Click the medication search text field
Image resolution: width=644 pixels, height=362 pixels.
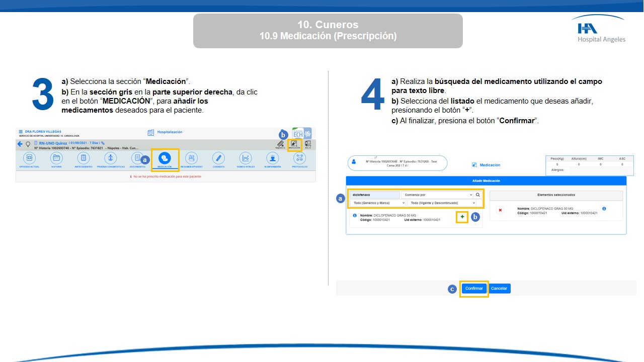(375, 195)
